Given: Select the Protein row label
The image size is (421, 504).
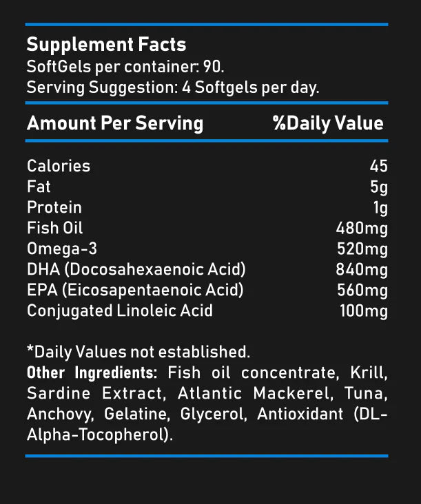Looking at the screenshot, I should pyautogui.click(x=54, y=207).
